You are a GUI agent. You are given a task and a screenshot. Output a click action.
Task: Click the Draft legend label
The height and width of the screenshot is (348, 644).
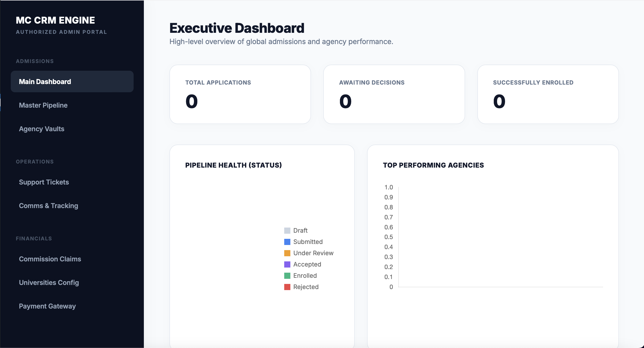300,230
